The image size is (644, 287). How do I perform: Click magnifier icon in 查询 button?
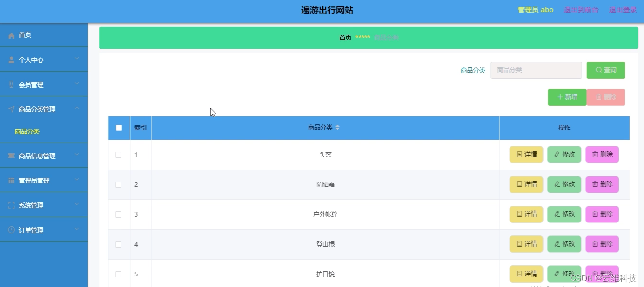[x=599, y=70]
